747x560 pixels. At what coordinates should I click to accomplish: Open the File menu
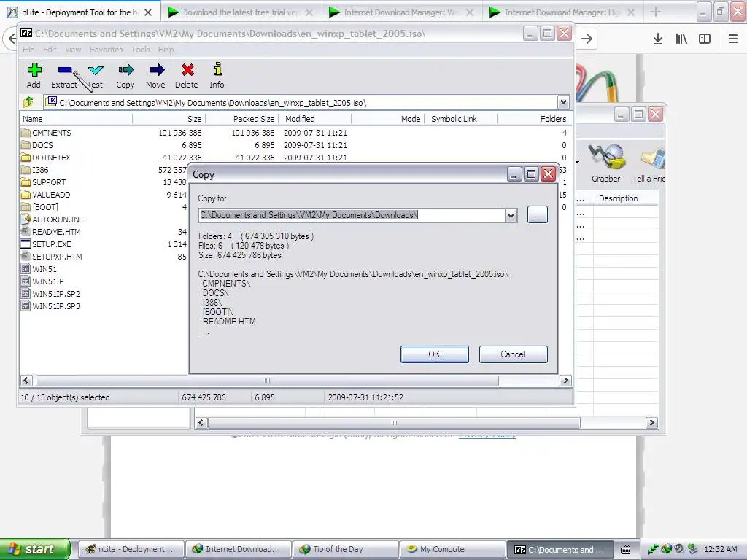pos(28,50)
